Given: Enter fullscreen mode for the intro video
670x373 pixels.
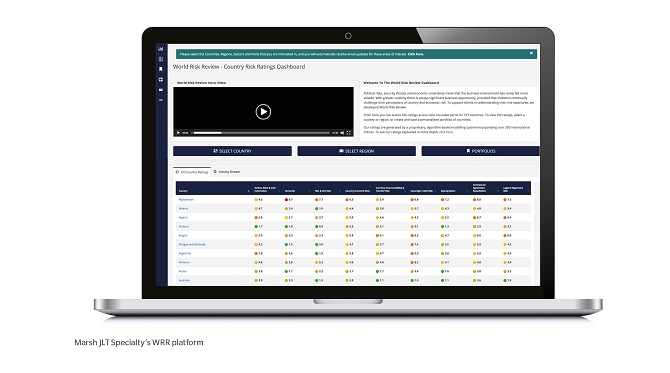Looking at the screenshot, I should point(349,133).
